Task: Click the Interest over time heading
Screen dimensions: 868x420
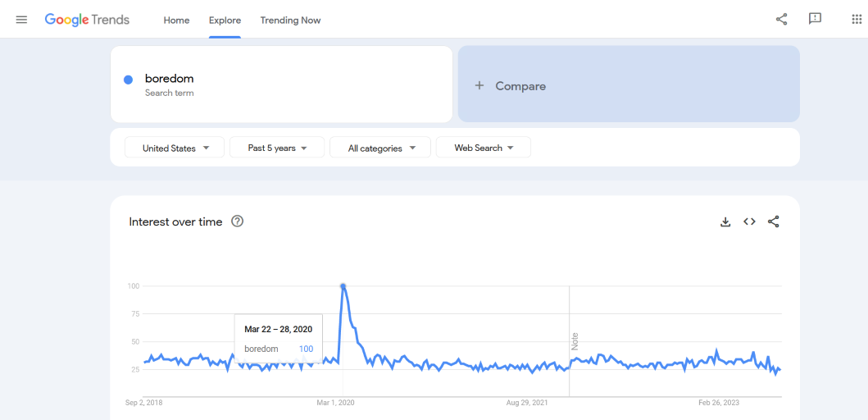Action: tap(175, 221)
